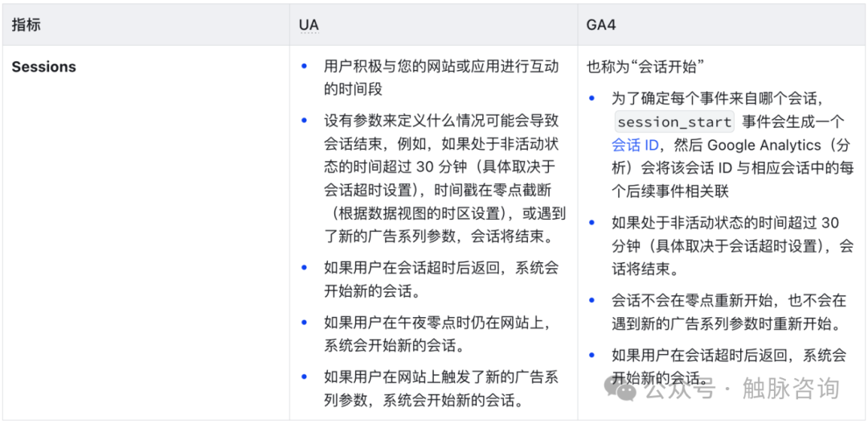Select the 指标 column header
This screenshot has width=868, height=424.
(26, 25)
